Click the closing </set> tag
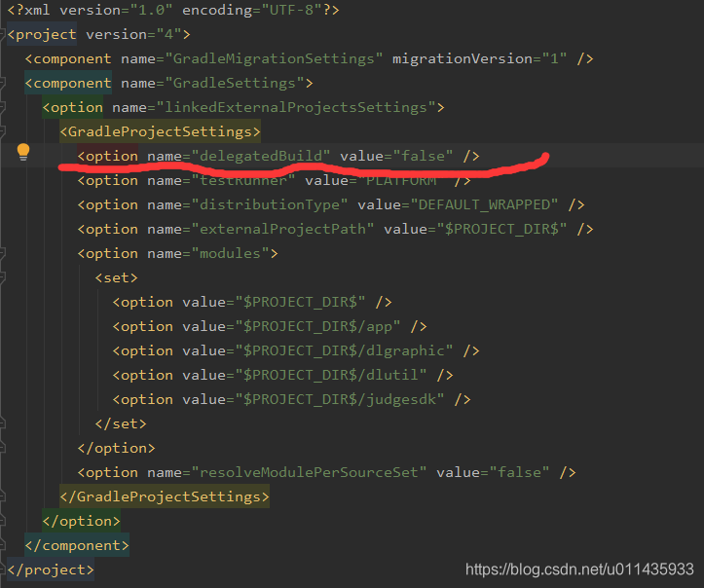 [x=121, y=423]
